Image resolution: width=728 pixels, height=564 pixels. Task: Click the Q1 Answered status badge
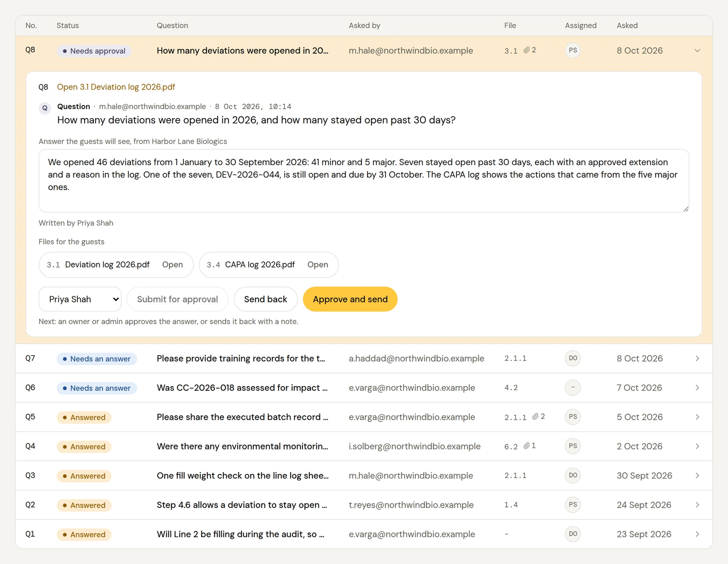coord(84,534)
